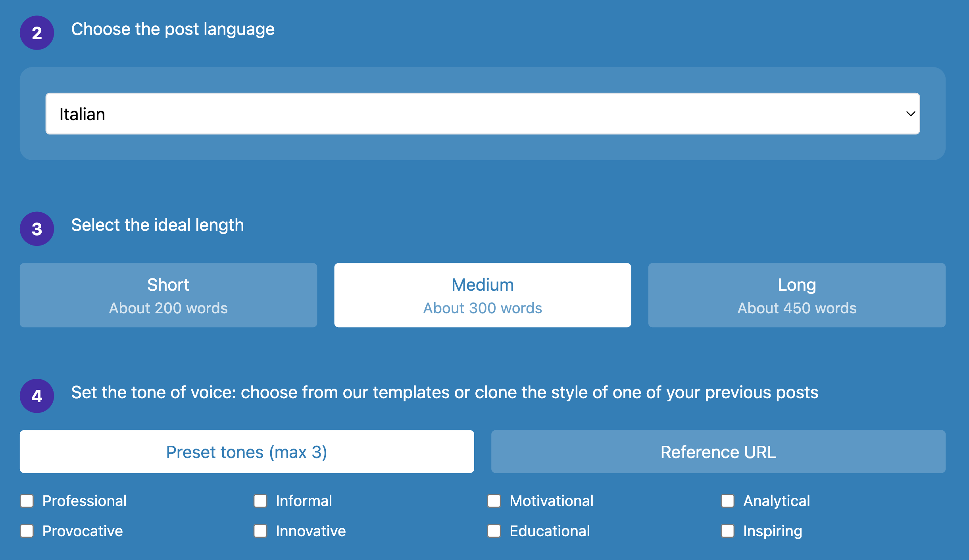Image resolution: width=969 pixels, height=560 pixels.
Task: Click the 'Choose the post language' heading
Action: (173, 29)
